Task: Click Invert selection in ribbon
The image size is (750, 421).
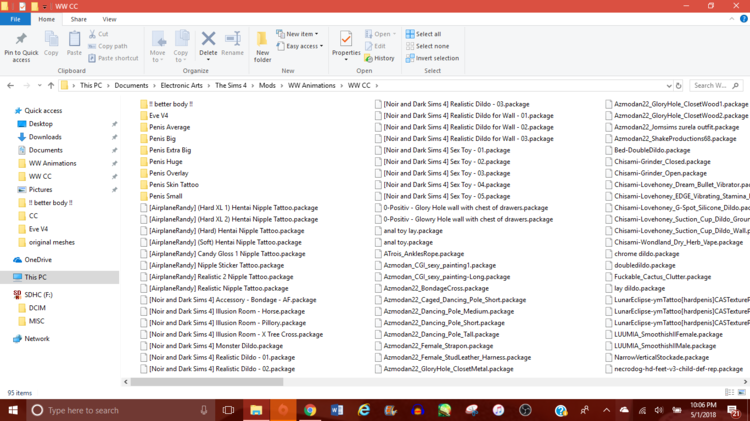Action: pyautogui.click(x=432, y=58)
